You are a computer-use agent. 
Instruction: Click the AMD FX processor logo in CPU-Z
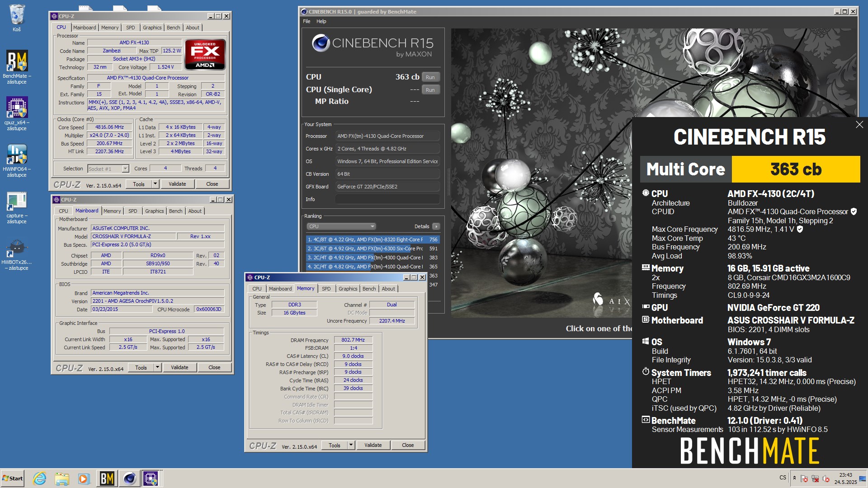tap(205, 55)
